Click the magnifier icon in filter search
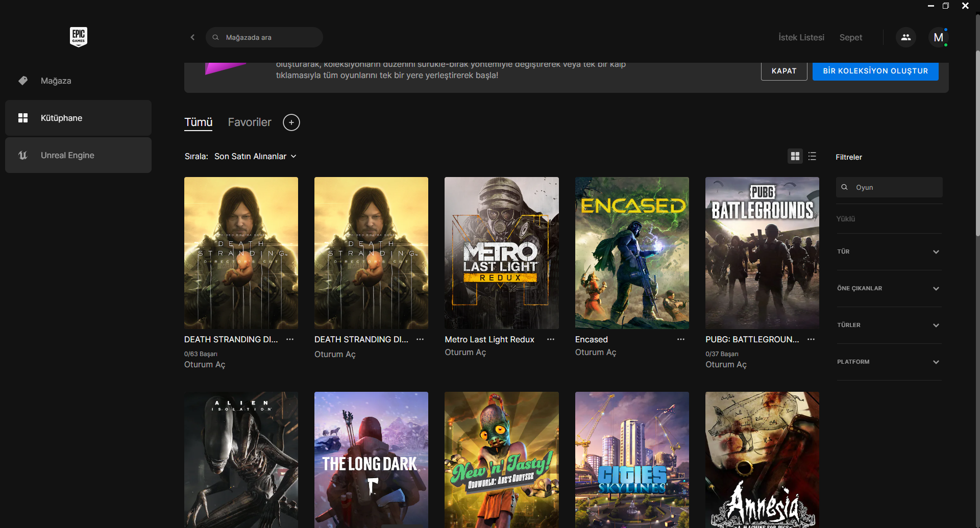This screenshot has height=528, width=980. point(845,187)
